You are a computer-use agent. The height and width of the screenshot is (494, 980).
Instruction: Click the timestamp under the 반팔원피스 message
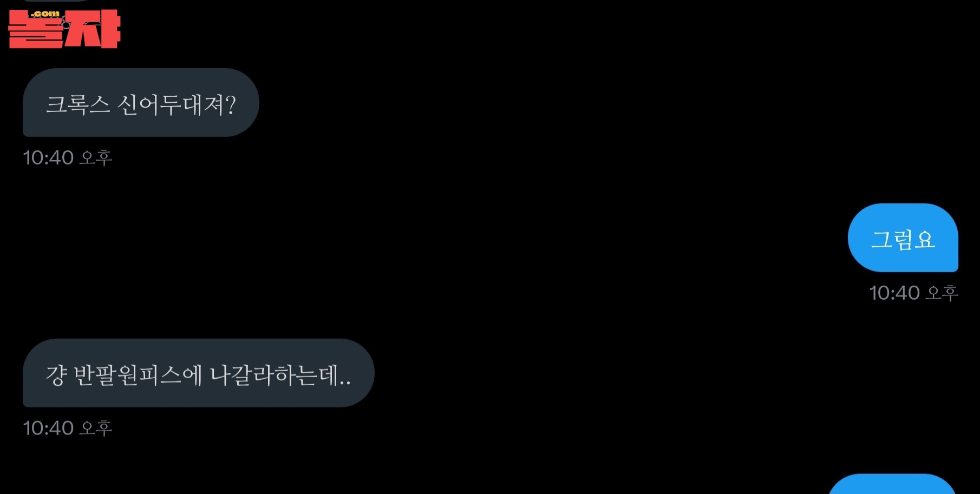68,428
